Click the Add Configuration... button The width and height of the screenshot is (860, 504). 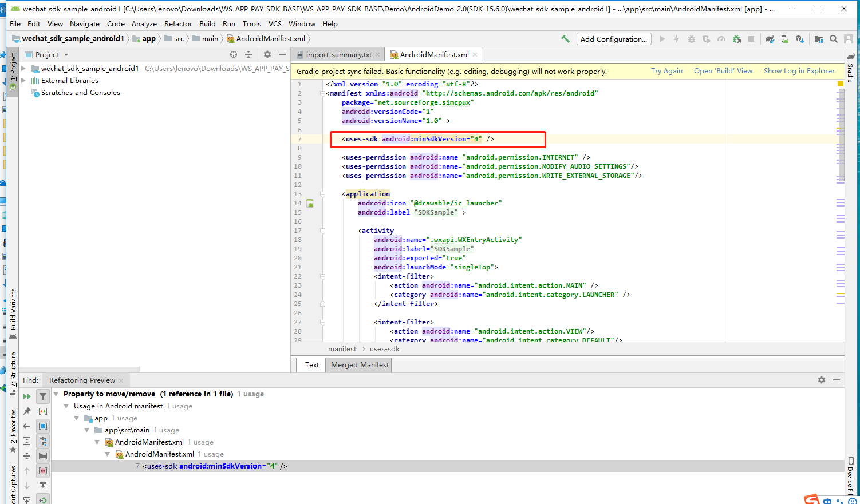(x=614, y=39)
